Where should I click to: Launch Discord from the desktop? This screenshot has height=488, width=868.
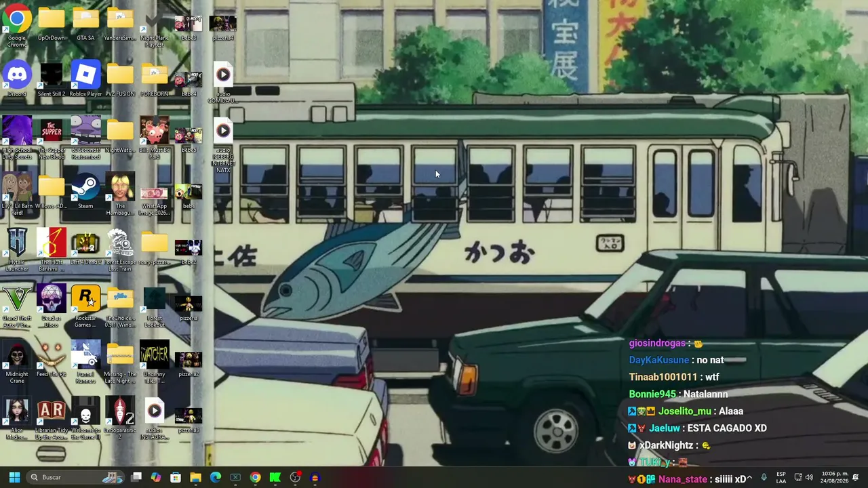(x=17, y=79)
